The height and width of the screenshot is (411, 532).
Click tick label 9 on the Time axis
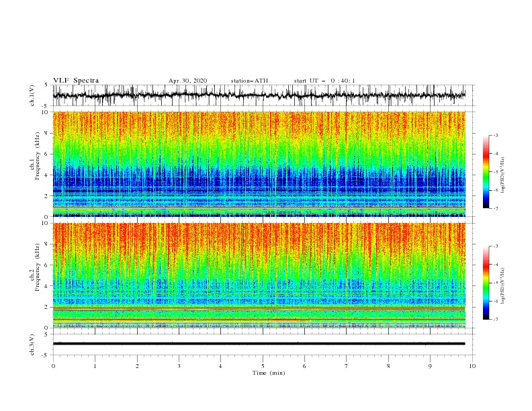[430, 366]
